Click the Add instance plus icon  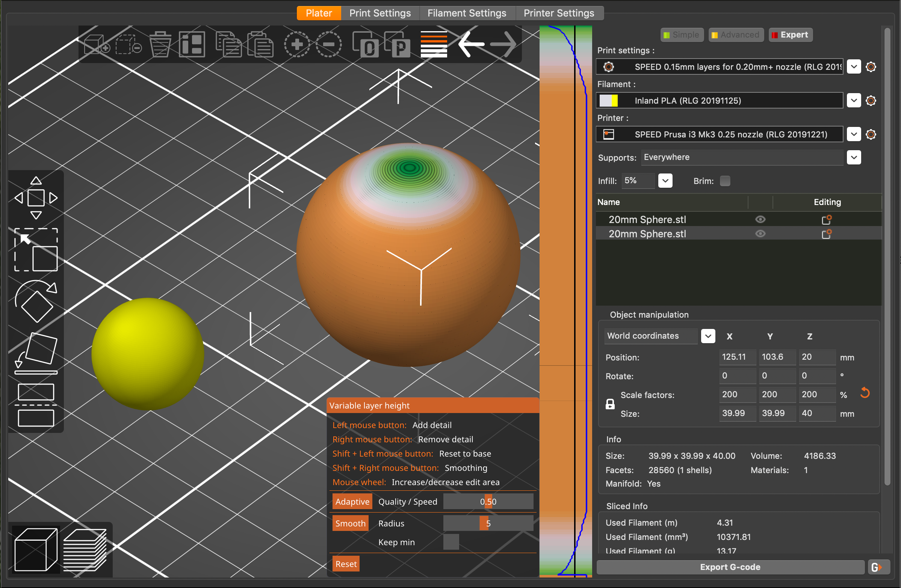pos(297,45)
